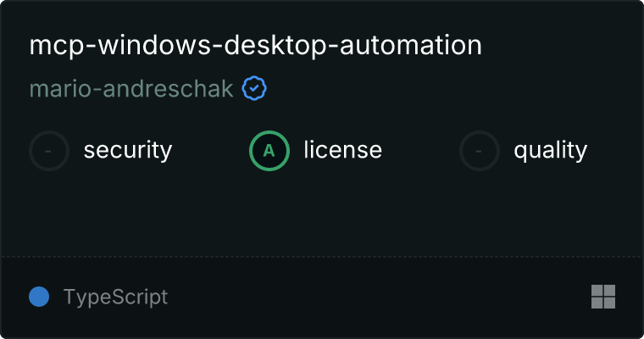This screenshot has width=644, height=339.
Task: Click the dashed divider above the footer
Action: pyautogui.click(x=322, y=257)
